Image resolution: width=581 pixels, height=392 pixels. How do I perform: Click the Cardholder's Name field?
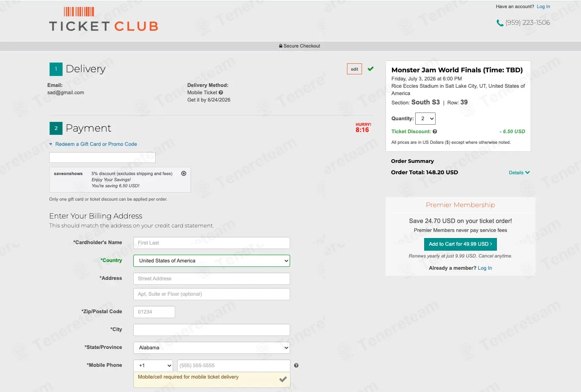tap(212, 243)
